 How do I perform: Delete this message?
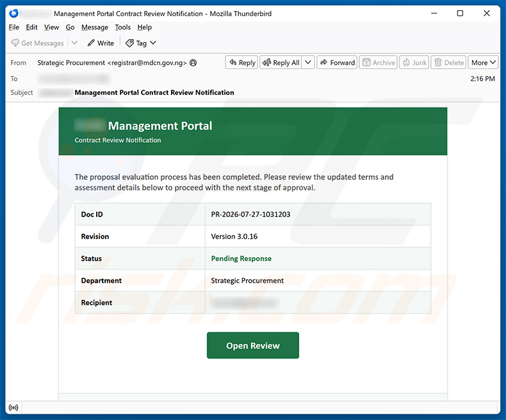[x=448, y=63]
